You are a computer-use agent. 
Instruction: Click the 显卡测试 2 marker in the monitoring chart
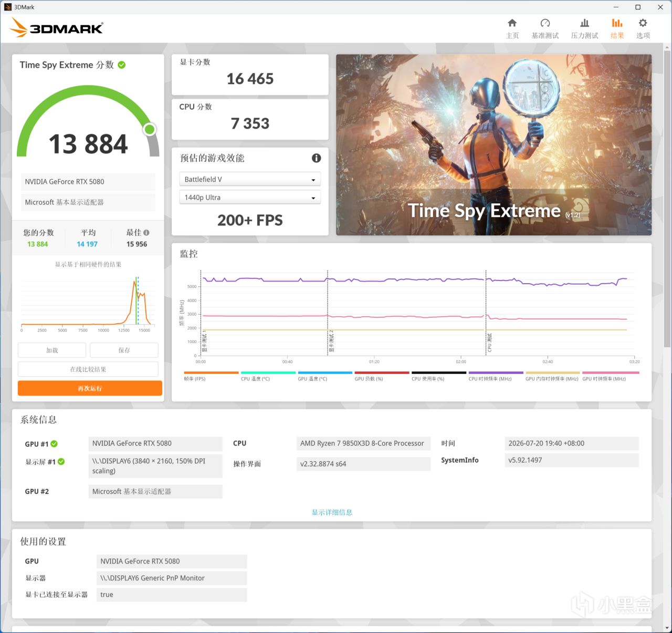[331, 341]
